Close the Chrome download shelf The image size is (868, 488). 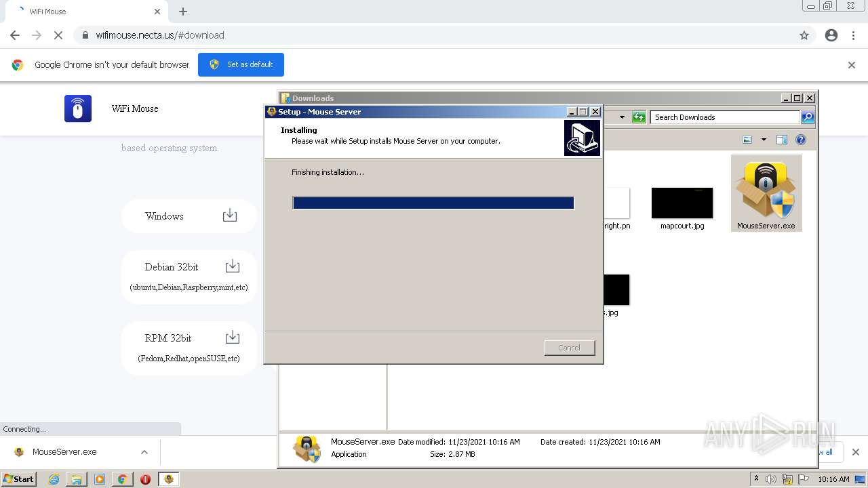pyautogui.click(x=856, y=452)
